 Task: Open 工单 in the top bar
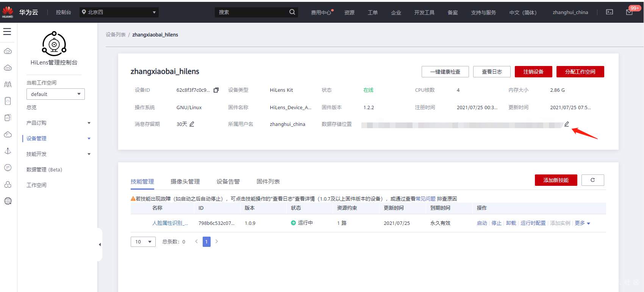point(373,13)
